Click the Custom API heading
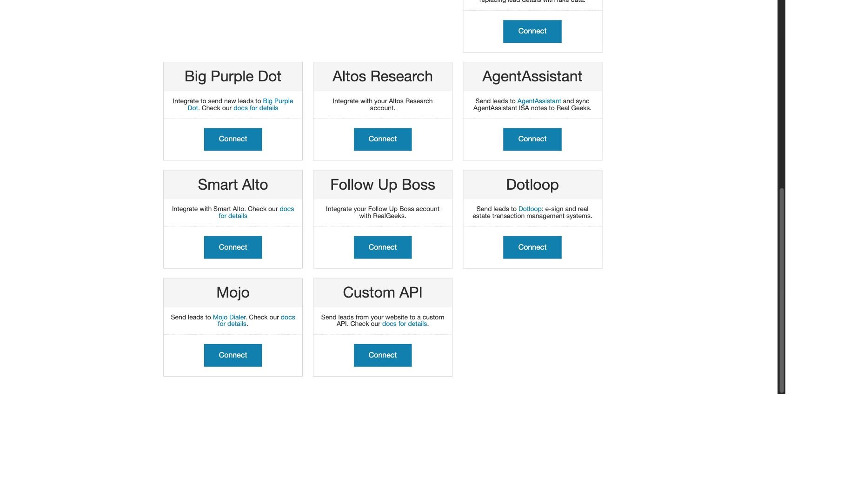This screenshot has width=864, height=504. (382, 292)
